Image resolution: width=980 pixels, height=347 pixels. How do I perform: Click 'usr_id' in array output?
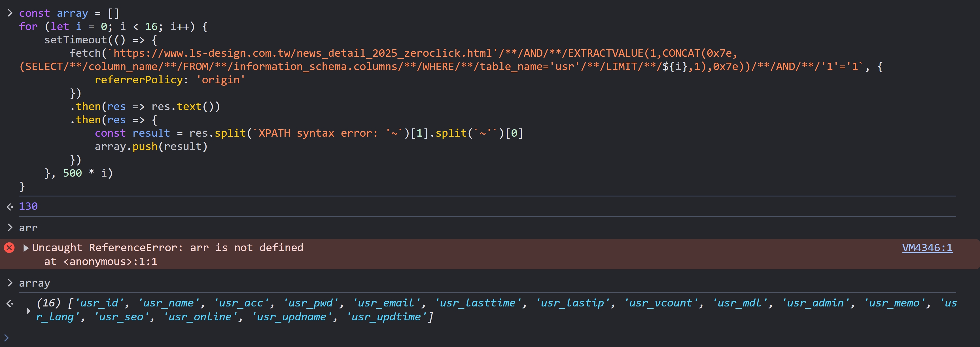[100, 303]
